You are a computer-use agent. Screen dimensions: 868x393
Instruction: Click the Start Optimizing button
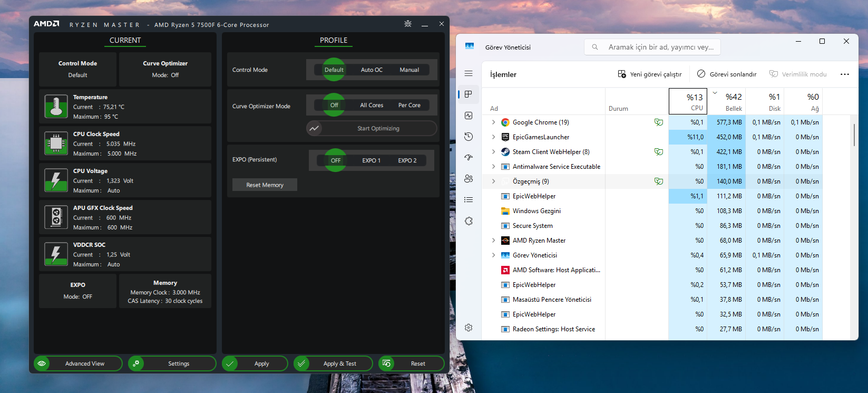(372, 128)
